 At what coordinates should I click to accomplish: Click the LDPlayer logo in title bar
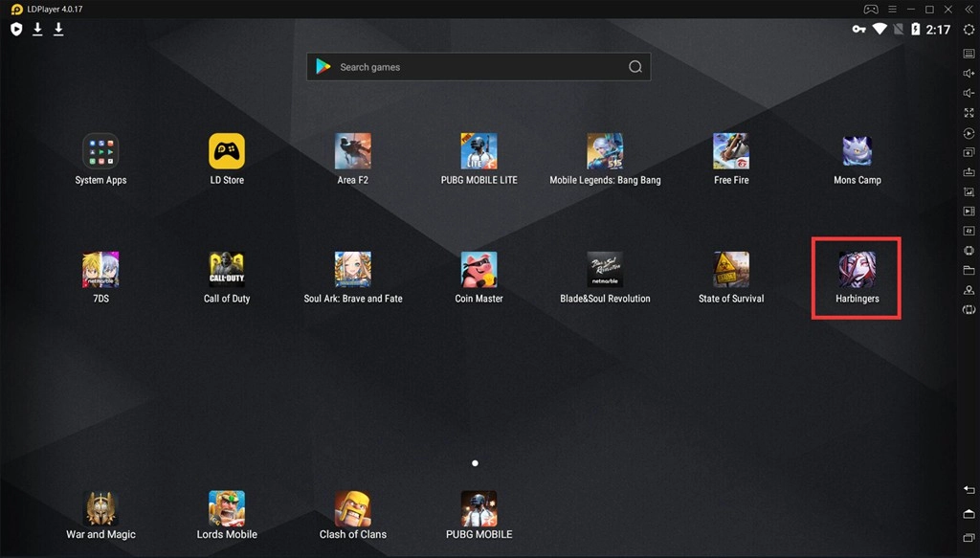click(17, 10)
